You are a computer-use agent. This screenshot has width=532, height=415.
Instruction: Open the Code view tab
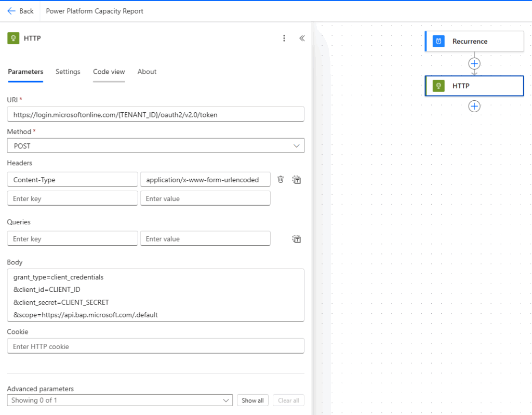click(x=109, y=72)
